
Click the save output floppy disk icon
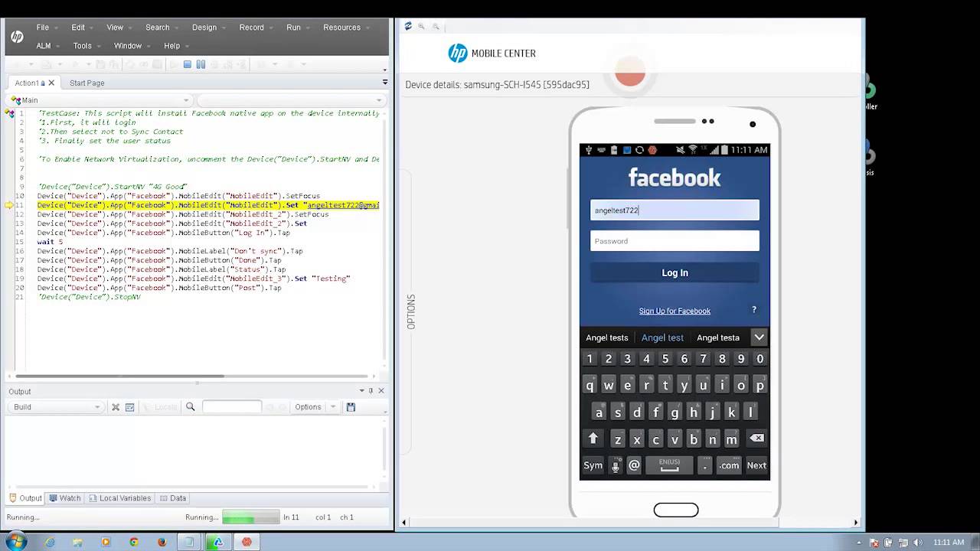pyautogui.click(x=351, y=407)
